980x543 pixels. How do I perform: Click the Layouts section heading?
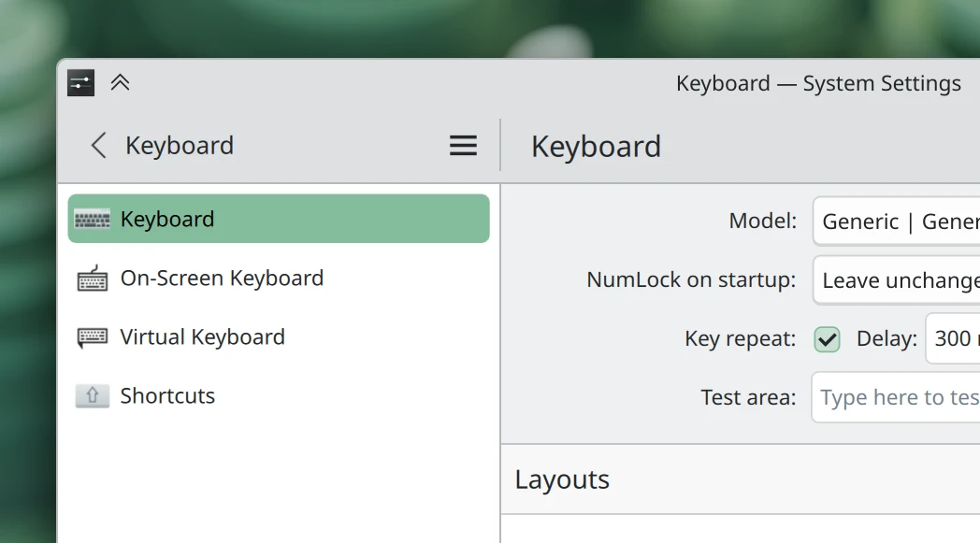tap(562, 479)
